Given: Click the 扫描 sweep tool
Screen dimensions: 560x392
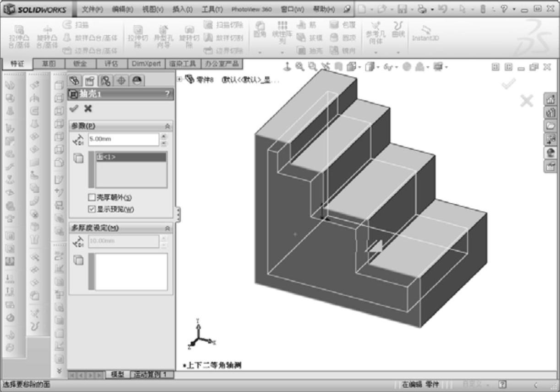Looking at the screenshot, I should pos(76,25).
